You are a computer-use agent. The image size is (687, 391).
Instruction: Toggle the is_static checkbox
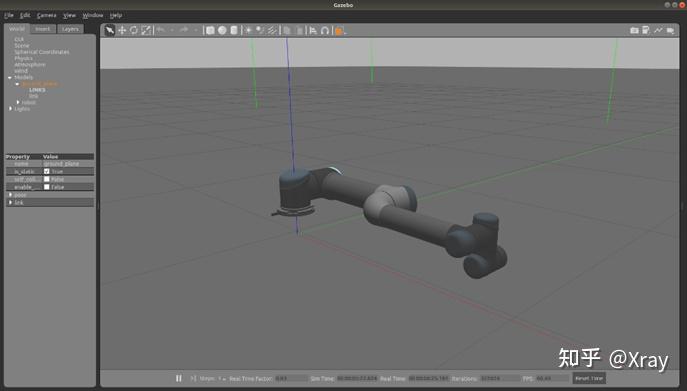(x=46, y=171)
